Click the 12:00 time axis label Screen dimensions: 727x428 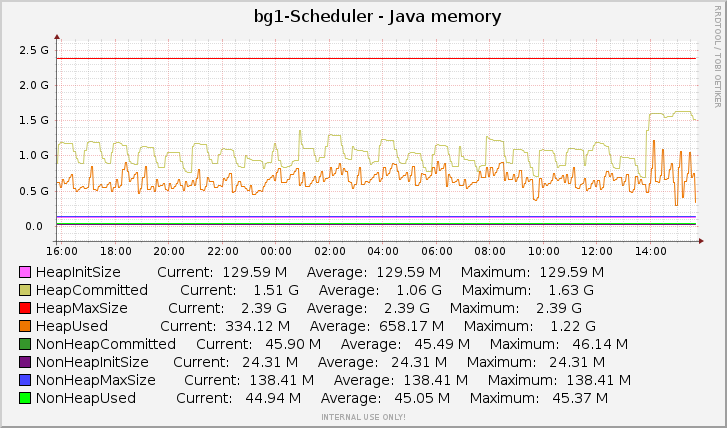[x=597, y=252]
